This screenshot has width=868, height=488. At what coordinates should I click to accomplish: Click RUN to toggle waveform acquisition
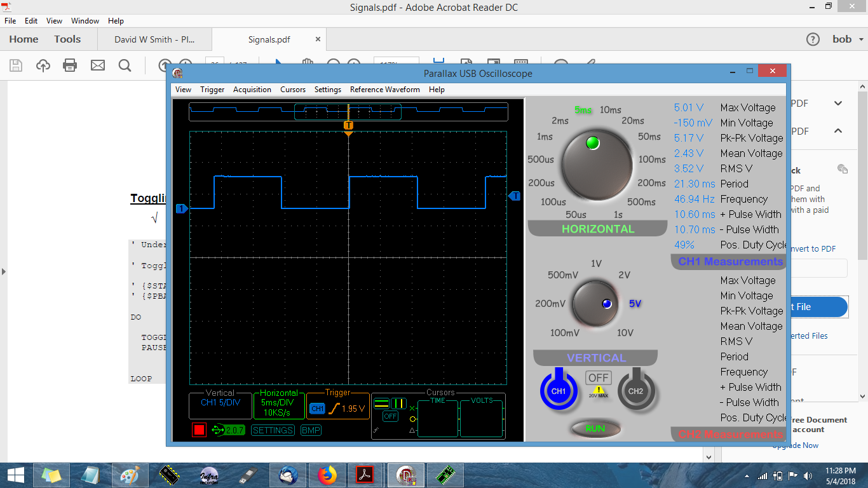point(594,429)
